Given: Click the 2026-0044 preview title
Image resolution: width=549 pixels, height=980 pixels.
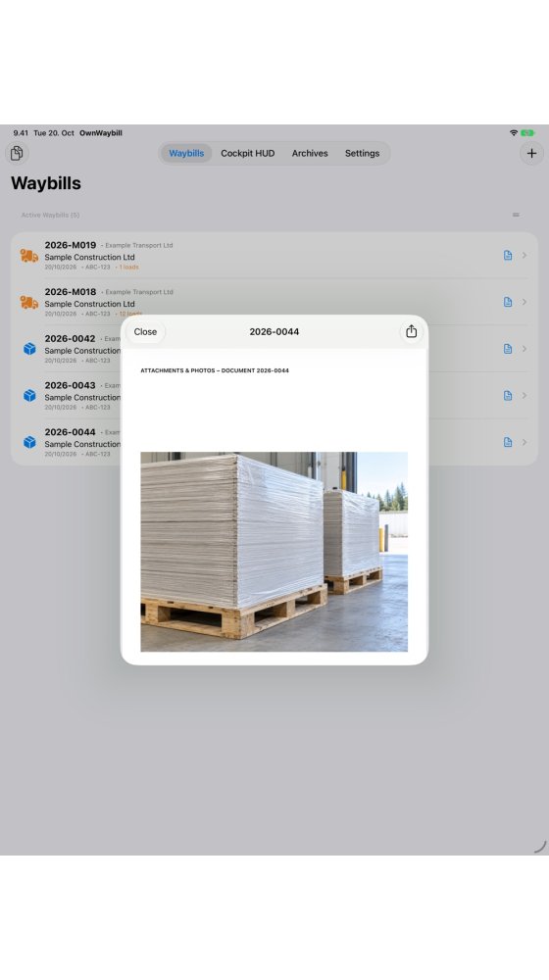Looking at the screenshot, I should (x=274, y=332).
